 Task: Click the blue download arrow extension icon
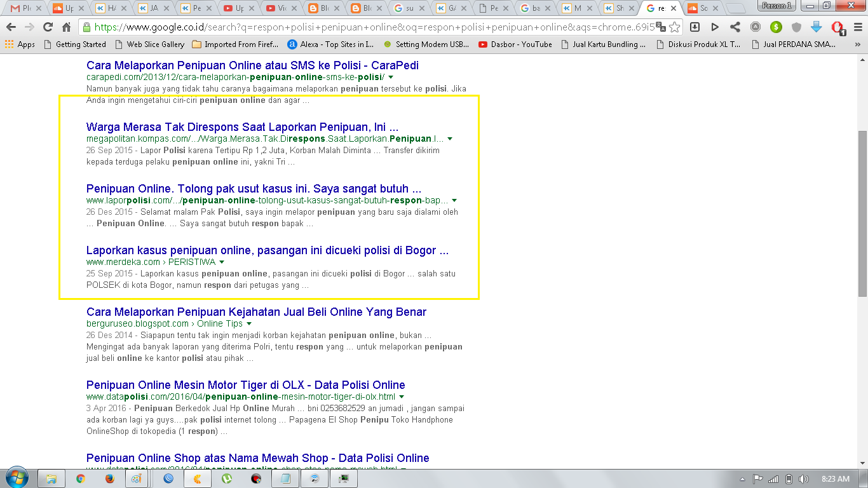point(817,27)
